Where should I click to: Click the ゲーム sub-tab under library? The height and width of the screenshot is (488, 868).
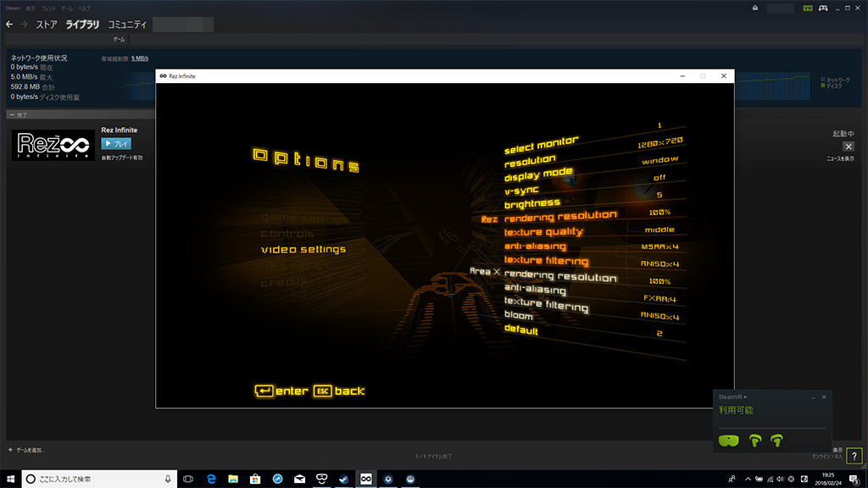tap(119, 39)
